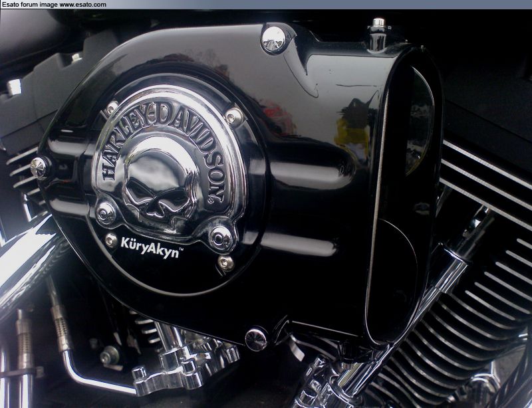Screen dimensions: 532x408
Task: Click the "KüryAkyn" brand text
Action: pos(152,248)
